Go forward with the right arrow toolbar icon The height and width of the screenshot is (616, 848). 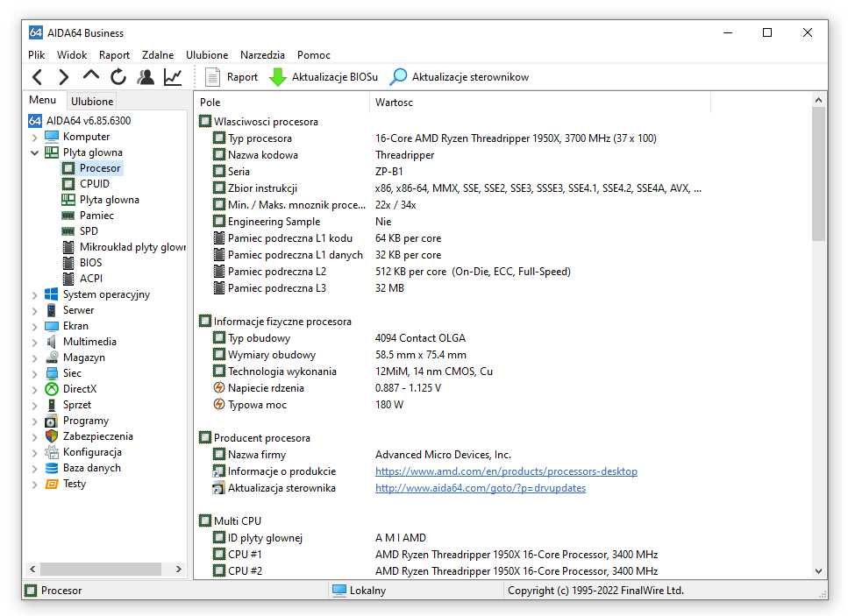(64, 77)
